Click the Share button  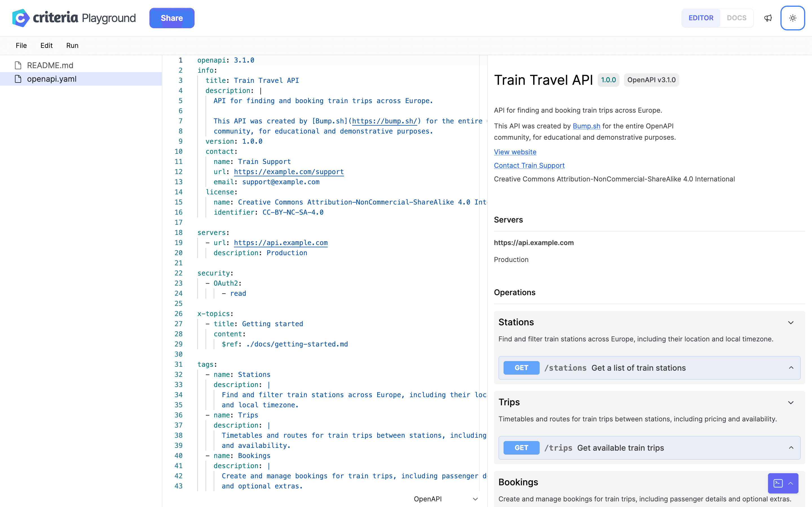[x=171, y=17]
